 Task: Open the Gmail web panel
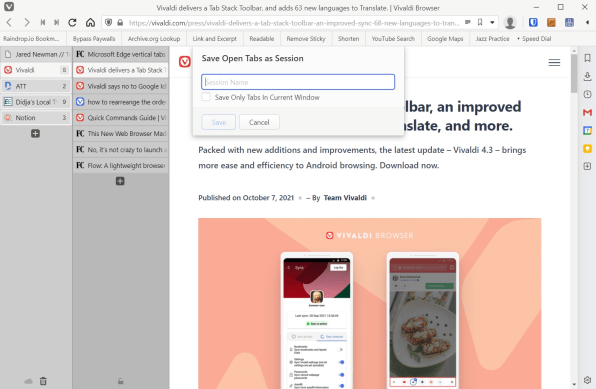click(587, 112)
